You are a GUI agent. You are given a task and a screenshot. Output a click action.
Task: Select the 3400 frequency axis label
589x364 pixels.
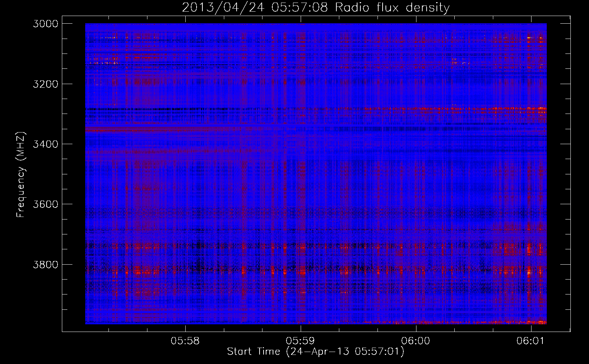46,144
